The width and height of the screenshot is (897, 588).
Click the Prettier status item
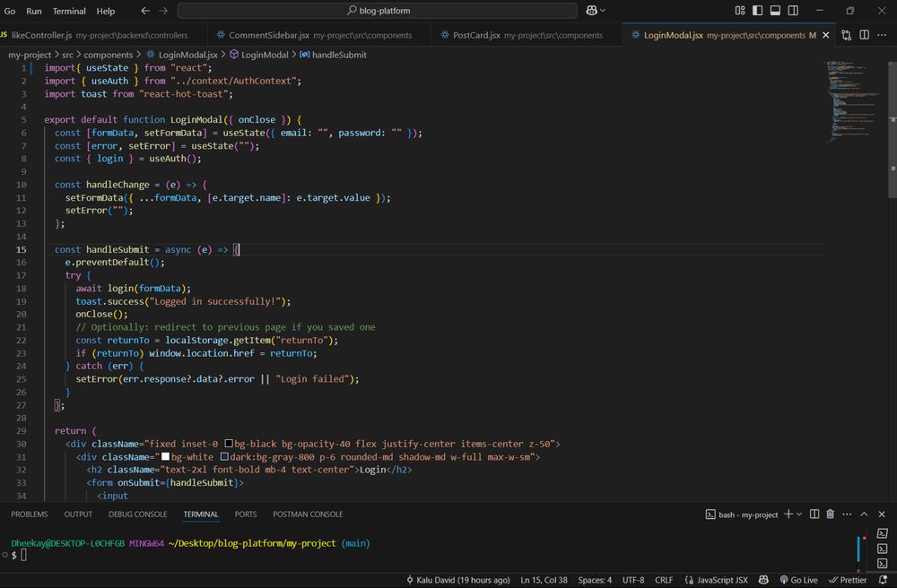coord(848,580)
